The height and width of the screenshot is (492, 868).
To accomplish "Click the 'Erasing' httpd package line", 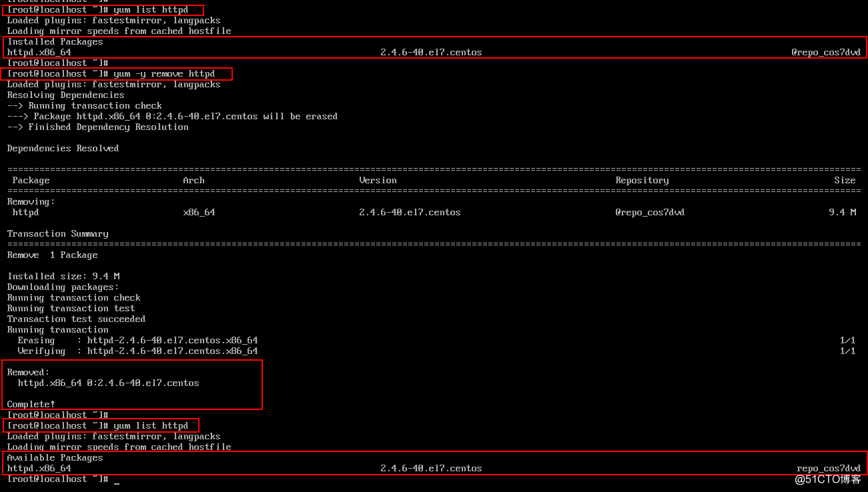I will [x=137, y=340].
